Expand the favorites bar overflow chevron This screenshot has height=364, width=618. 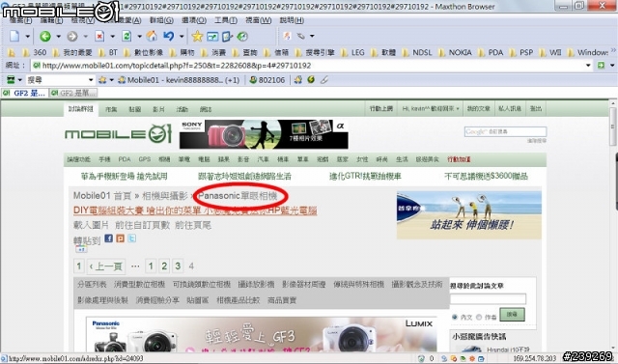coord(613,50)
